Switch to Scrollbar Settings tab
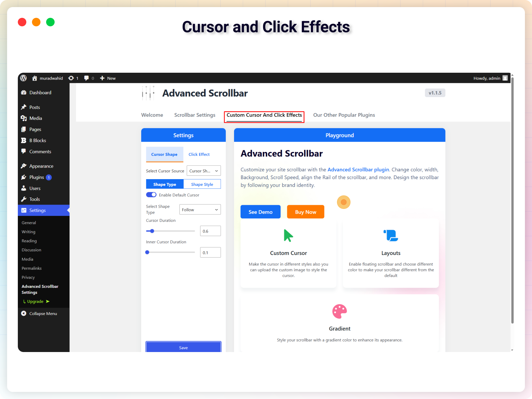 pos(195,115)
